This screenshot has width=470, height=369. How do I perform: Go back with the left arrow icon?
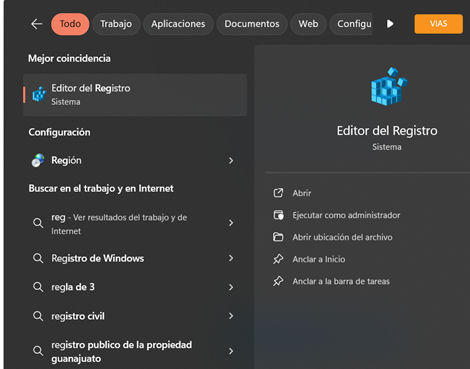37,24
